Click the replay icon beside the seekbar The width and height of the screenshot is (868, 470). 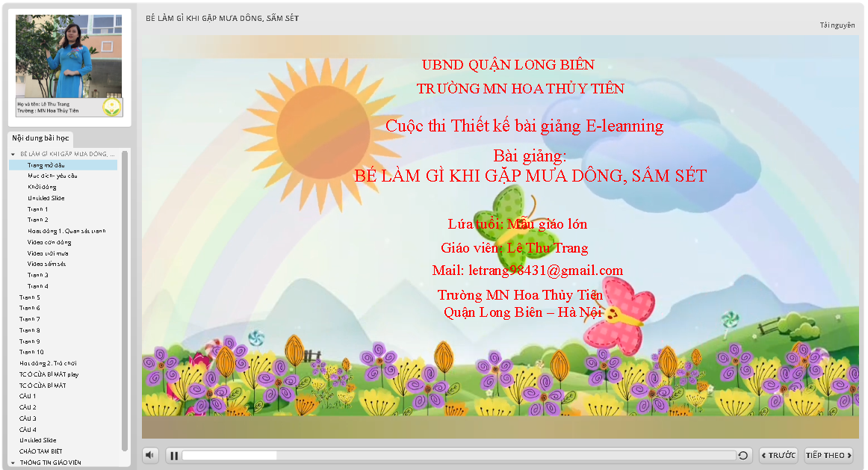[743, 456]
